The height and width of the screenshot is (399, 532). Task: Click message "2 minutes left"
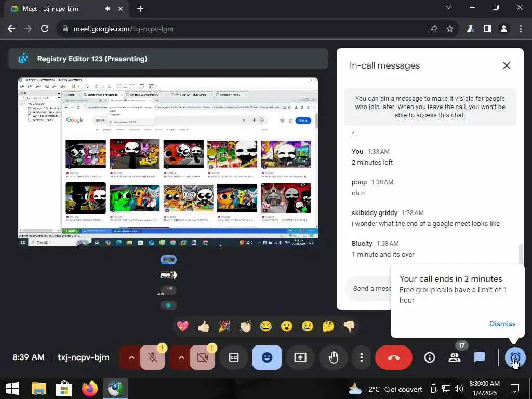click(x=372, y=163)
